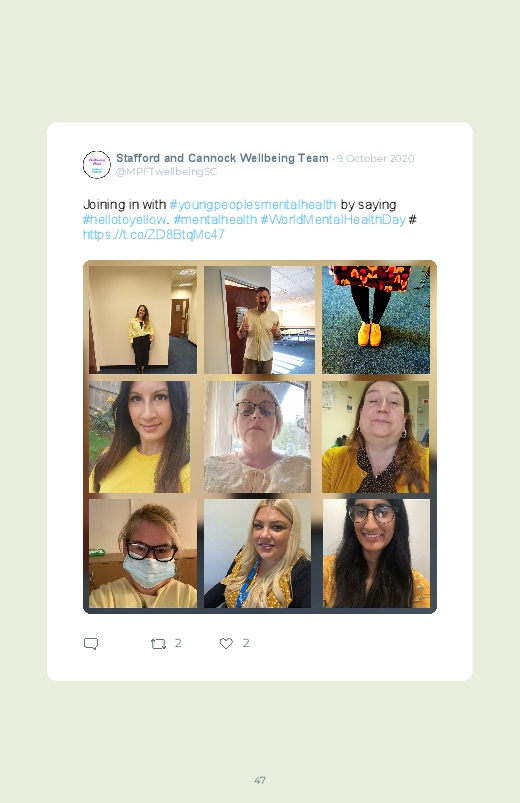Open the t.co/ZD8BtqMc47 link
Screen dimensions: 520x803
(154, 234)
